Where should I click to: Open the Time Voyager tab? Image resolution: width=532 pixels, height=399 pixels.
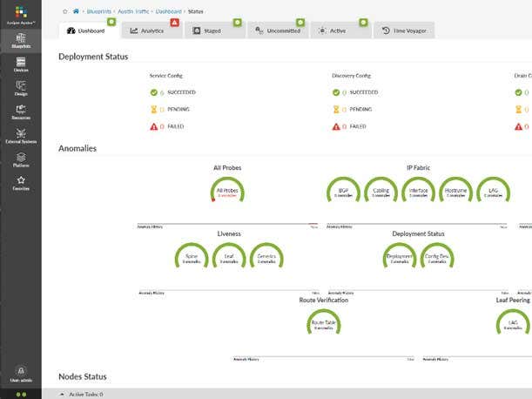point(404,30)
